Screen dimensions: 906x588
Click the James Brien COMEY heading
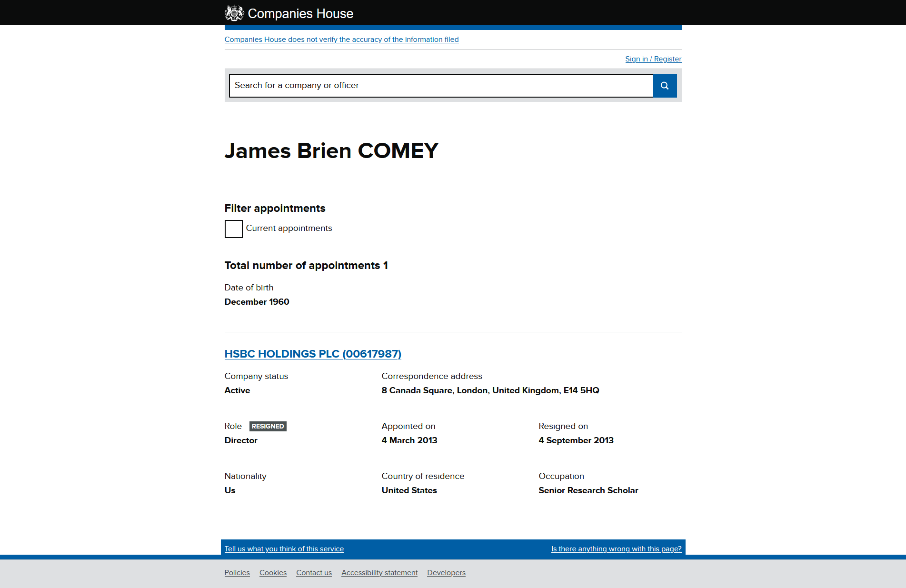[331, 151]
